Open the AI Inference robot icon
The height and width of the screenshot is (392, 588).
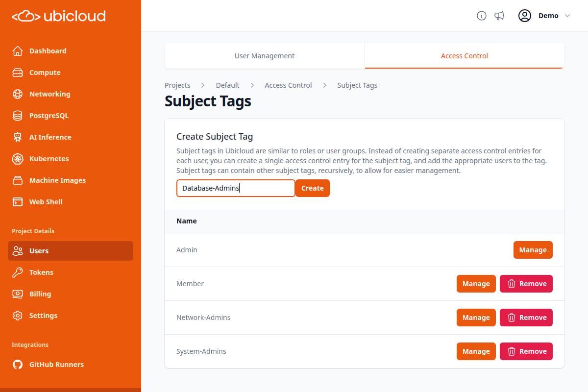[18, 137]
